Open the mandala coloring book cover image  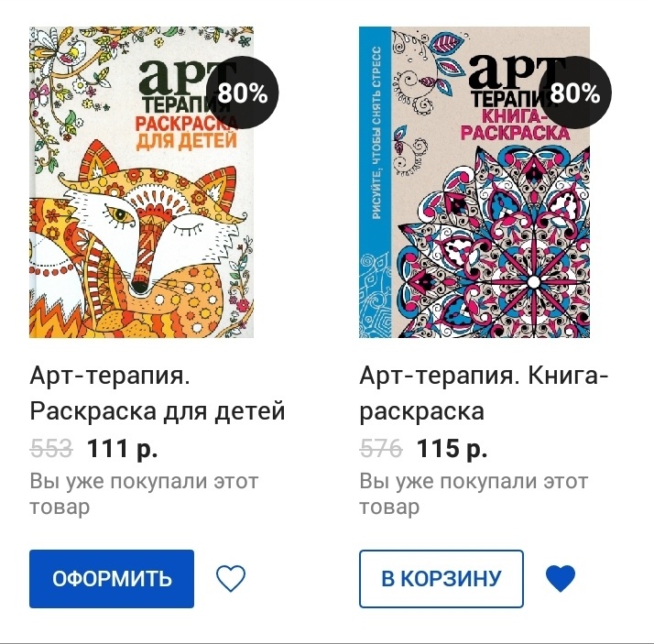[474, 182]
